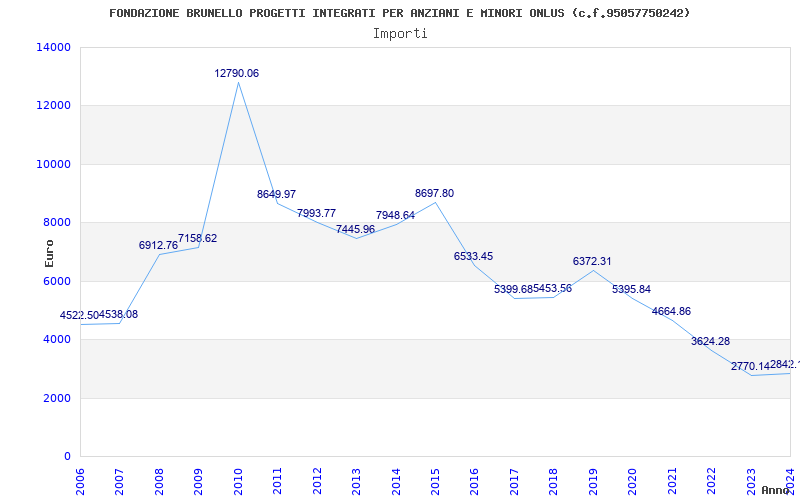Select the 2016 x-axis year label
This screenshot has height=500, width=800.
click(x=474, y=481)
